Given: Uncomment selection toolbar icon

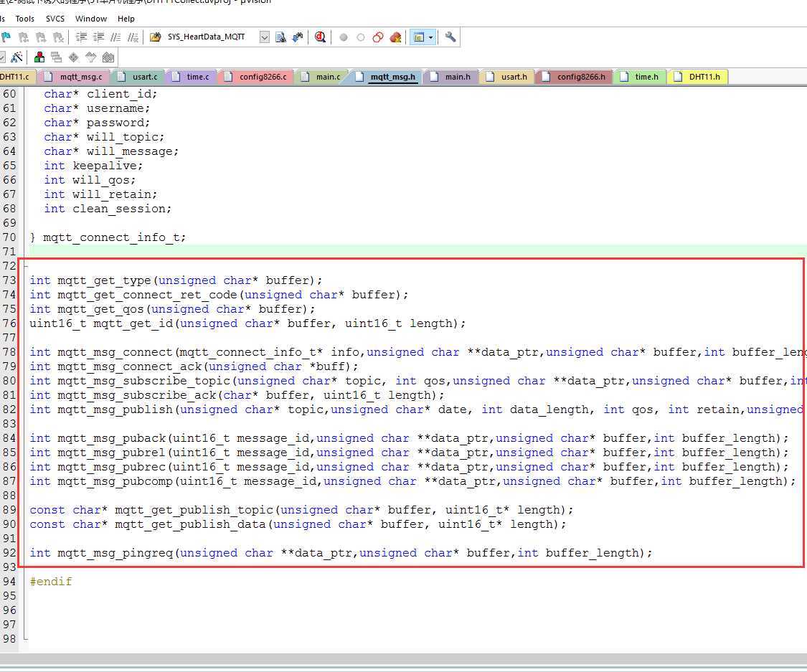Looking at the screenshot, I should click(133, 37).
